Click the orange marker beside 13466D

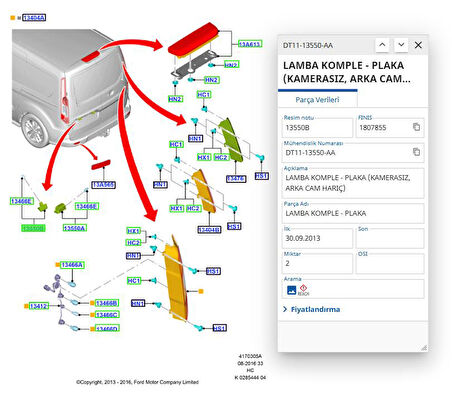click(92, 329)
